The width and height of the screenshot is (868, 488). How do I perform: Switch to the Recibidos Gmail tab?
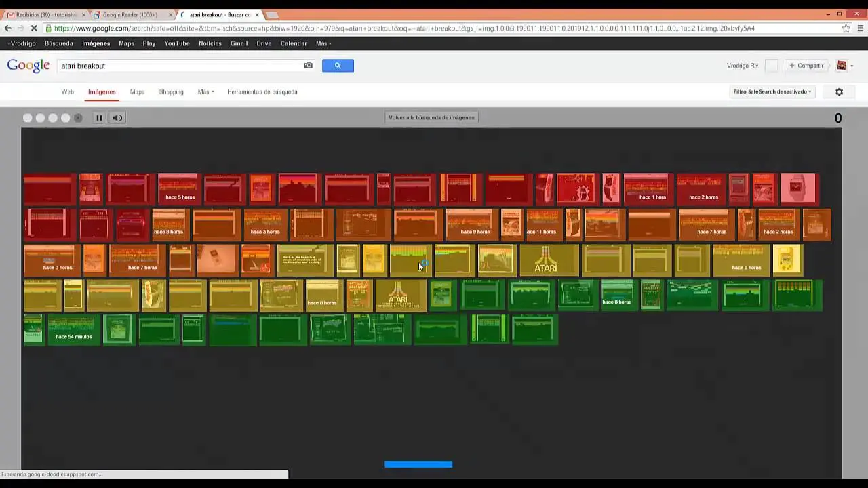click(x=45, y=15)
